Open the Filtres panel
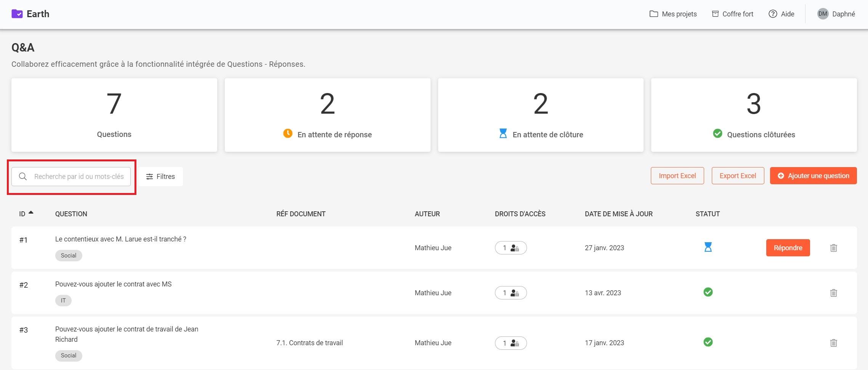The image size is (868, 370). pos(160,177)
